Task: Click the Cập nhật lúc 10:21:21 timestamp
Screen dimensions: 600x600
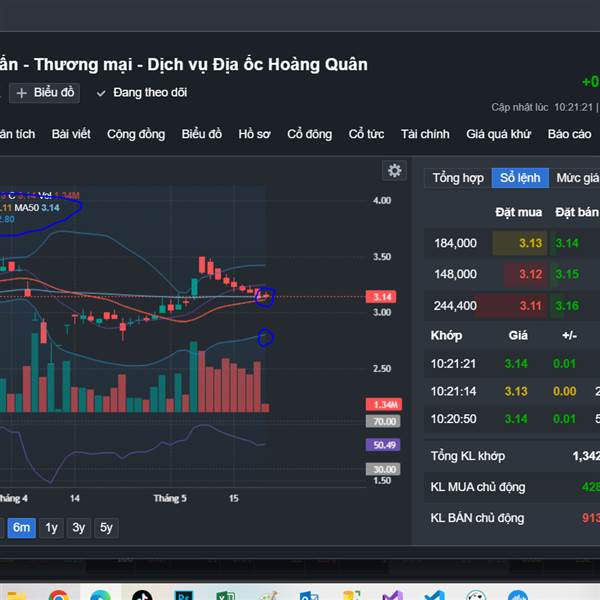Action: [542, 107]
